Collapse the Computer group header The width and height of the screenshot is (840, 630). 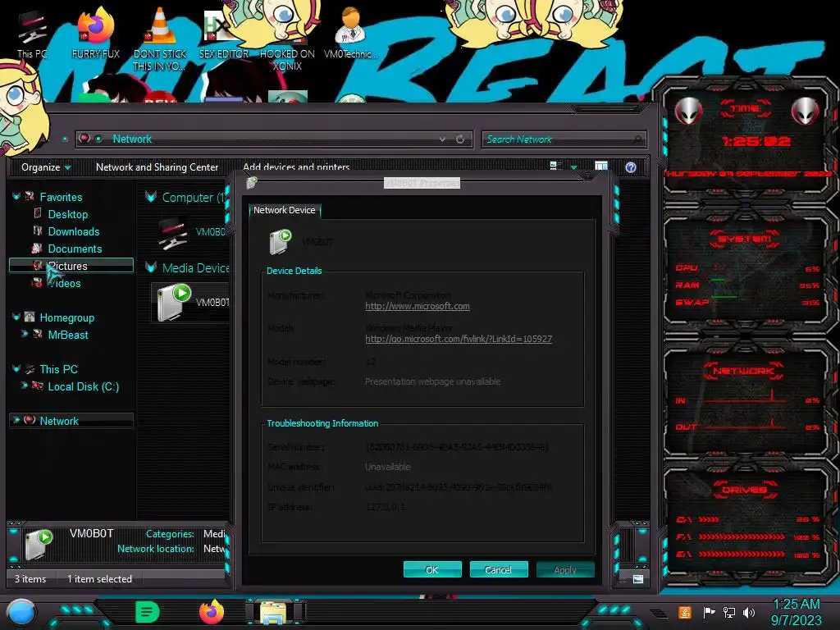coord(151,197)
